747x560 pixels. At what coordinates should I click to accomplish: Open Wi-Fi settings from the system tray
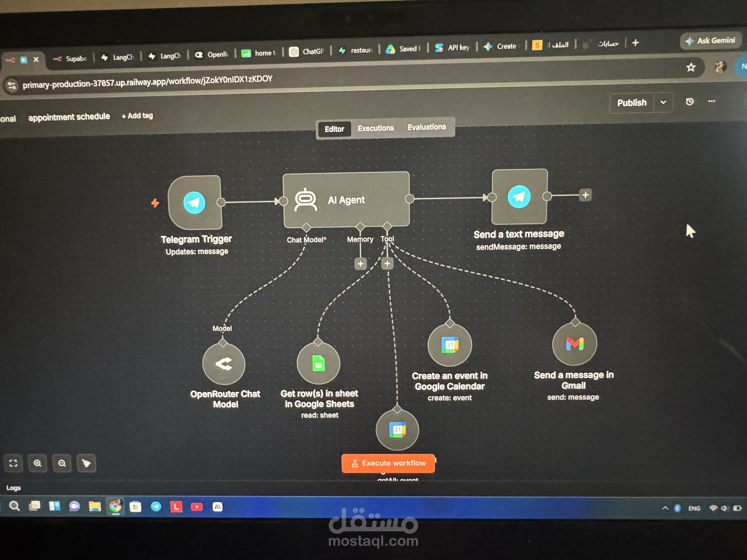pos(713,508)
